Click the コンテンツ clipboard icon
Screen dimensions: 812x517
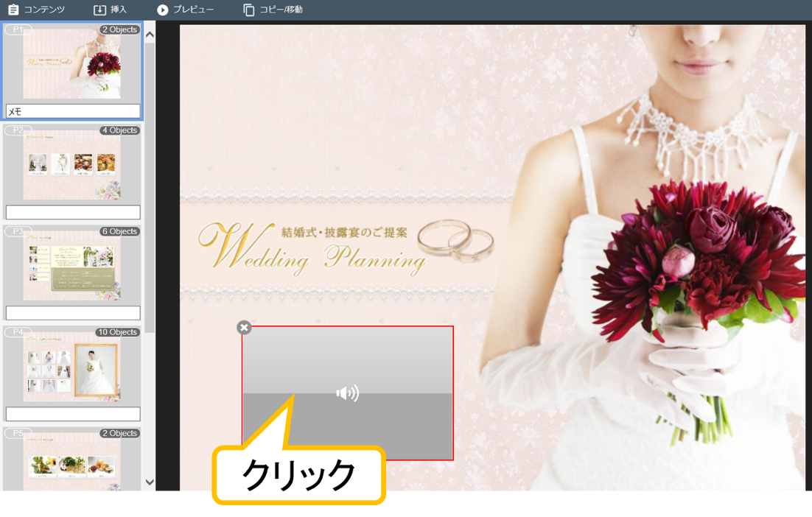13,10
